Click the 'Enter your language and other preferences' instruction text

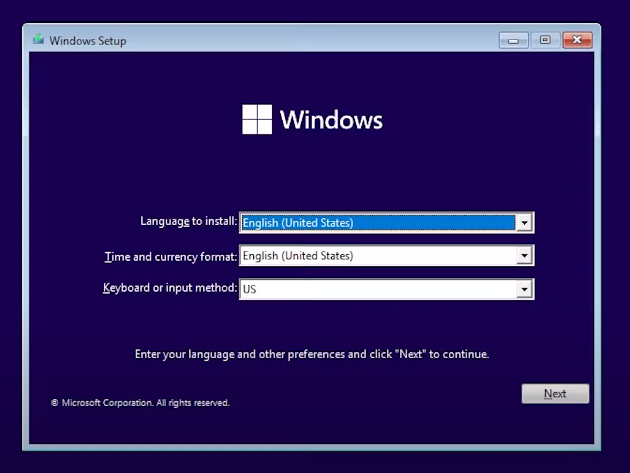[312, 354]
